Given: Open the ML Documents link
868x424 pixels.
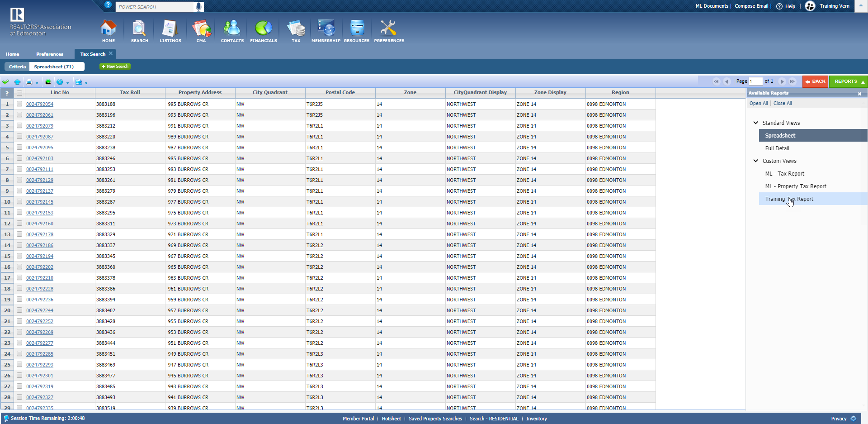Looking at the screenshot, I should click(712, 6).
